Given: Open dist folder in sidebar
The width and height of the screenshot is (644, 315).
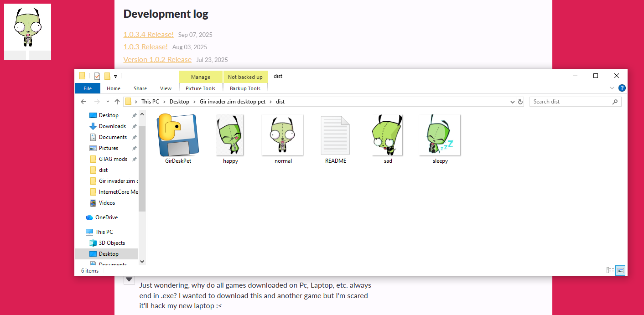Looking at the screenshot, I should pos(104,170).
